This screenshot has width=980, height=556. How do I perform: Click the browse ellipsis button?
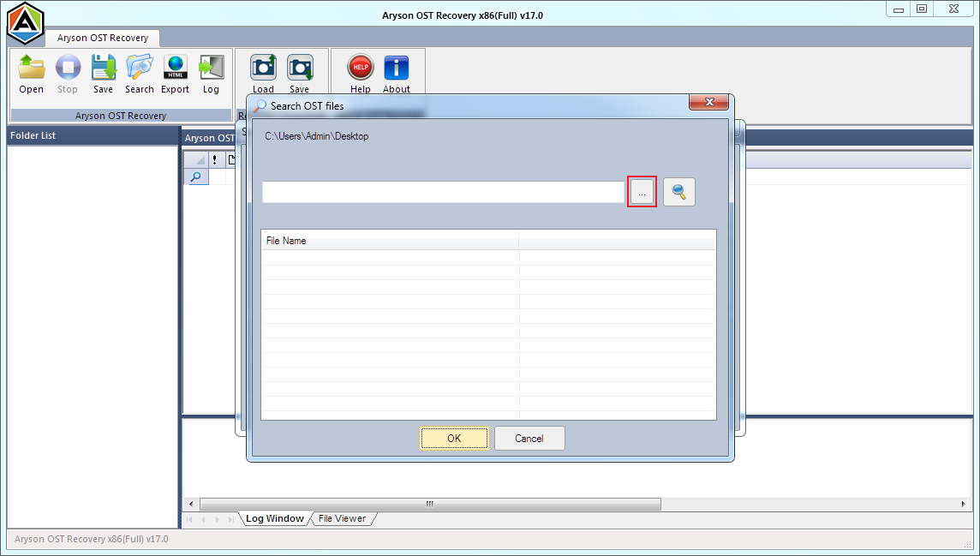(642, 192)
